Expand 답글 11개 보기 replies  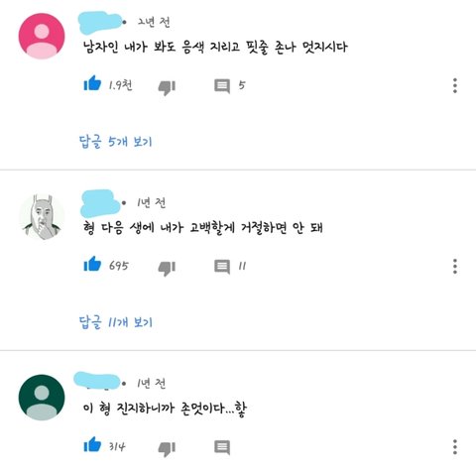pyautogui.click(x=115, y=322)
